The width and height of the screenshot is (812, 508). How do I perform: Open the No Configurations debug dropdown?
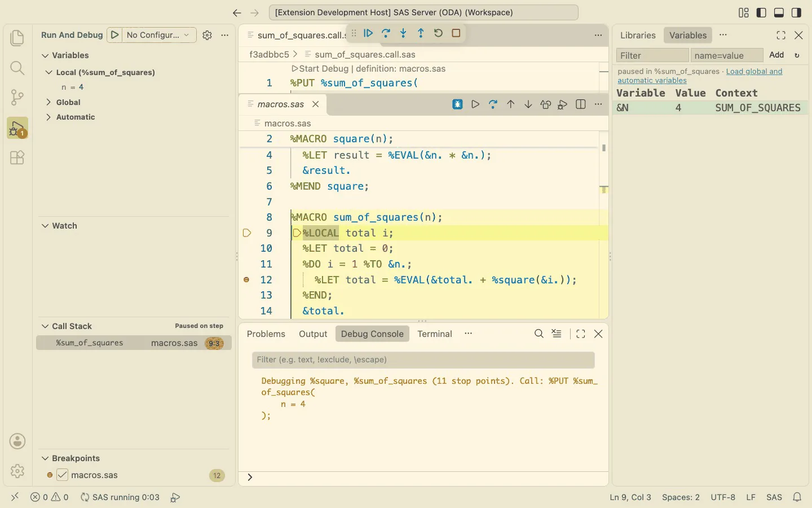pos(158,35)
